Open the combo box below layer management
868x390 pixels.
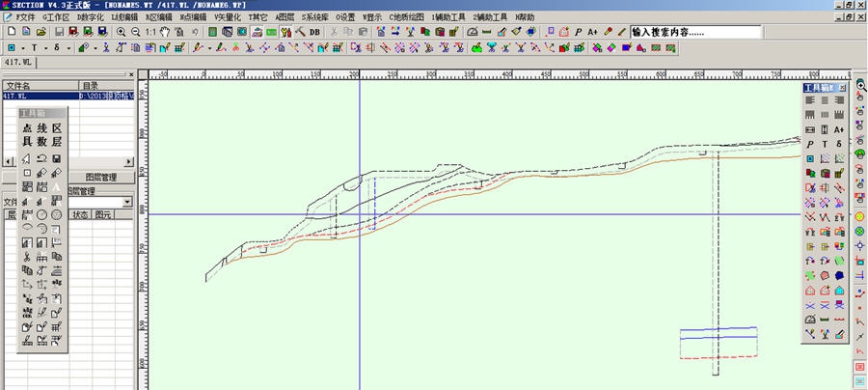coord(128,202)
